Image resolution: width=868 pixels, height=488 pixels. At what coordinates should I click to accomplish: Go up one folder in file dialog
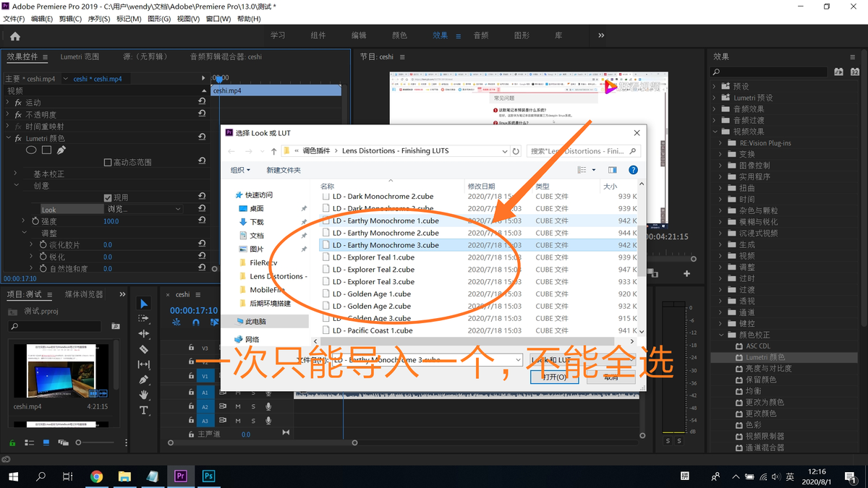(x=273, y=151)
